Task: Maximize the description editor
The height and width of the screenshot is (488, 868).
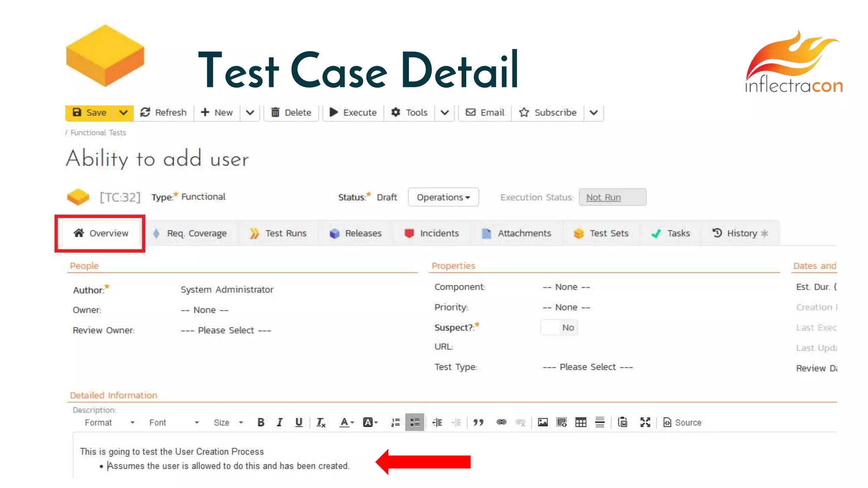Action: coord(645,422)
